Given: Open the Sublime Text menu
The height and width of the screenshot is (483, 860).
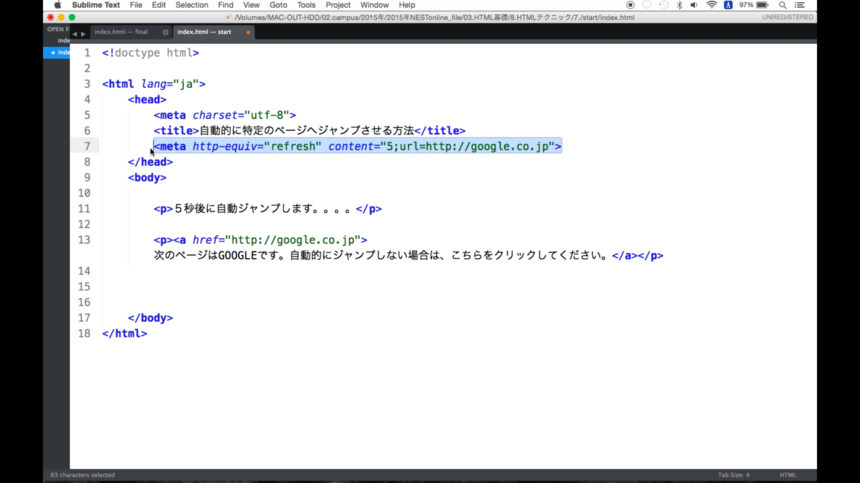Looking at the screenshot, I should point(96,5).
